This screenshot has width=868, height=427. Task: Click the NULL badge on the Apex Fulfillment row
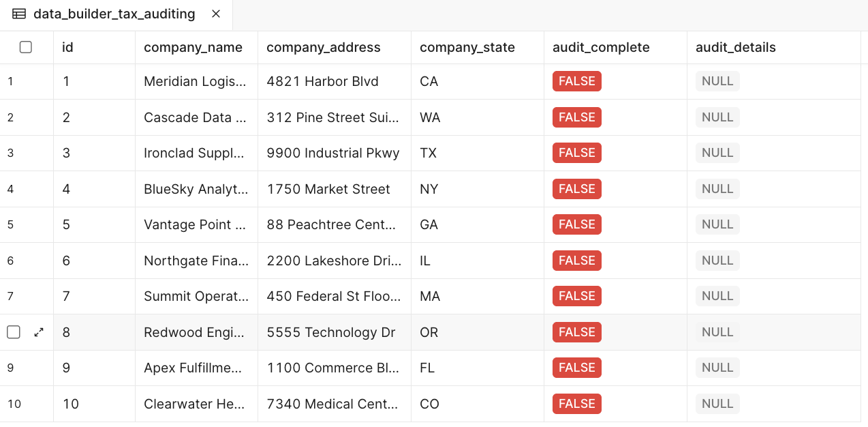pyautogui.click(x=717, y=367)
